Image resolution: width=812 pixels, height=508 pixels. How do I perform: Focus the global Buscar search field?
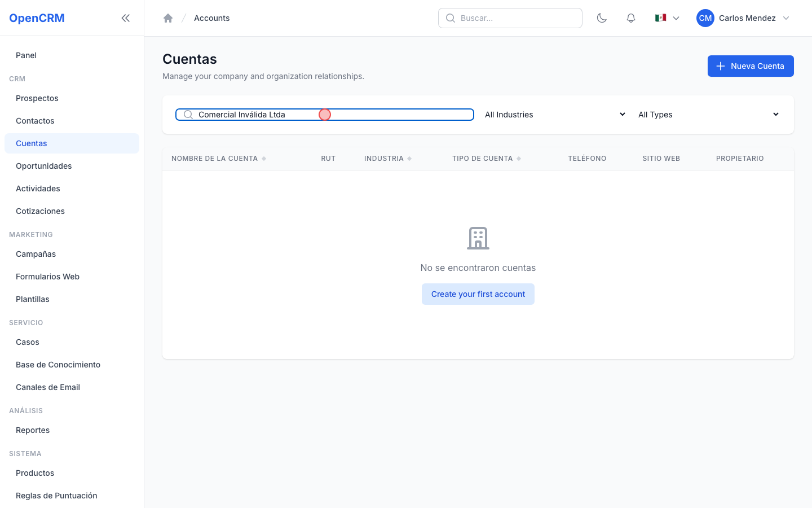tap(510, 18)
